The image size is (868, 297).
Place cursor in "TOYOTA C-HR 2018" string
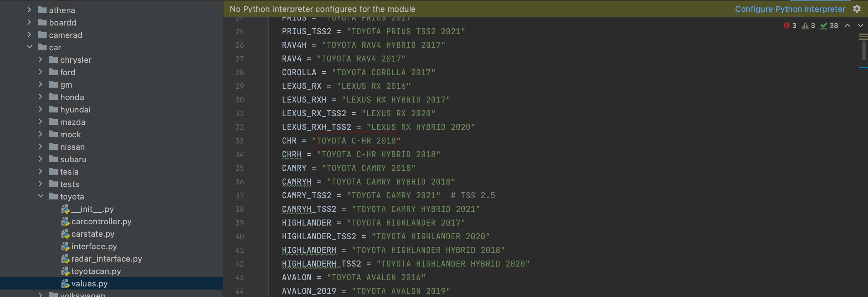point(356,141)
